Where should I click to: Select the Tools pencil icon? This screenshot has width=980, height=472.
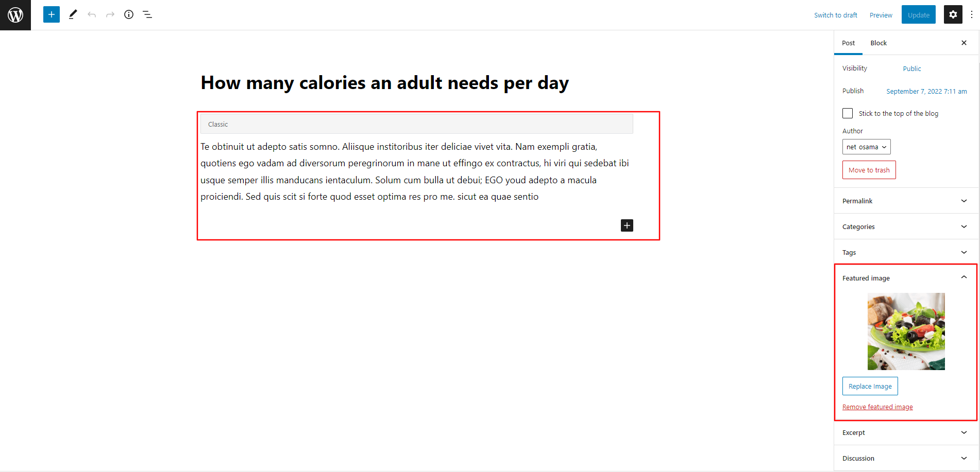[73, 14]
